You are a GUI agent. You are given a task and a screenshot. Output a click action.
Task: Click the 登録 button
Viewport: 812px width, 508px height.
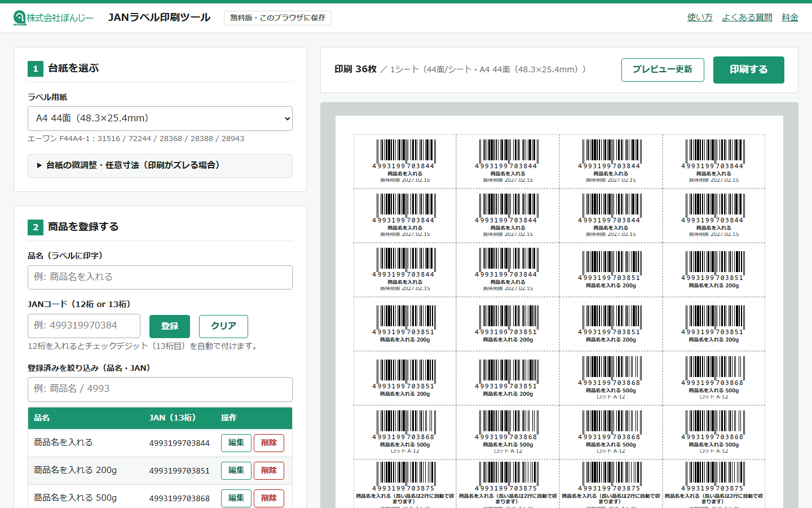point(170,326)
